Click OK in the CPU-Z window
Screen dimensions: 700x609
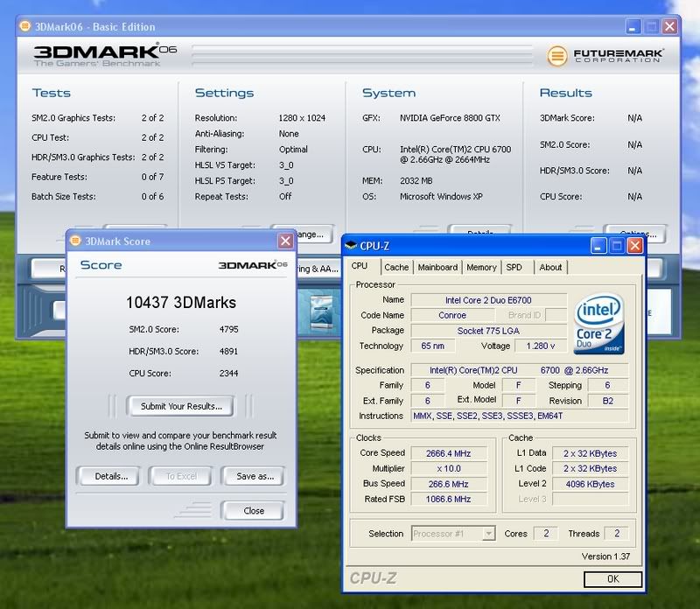click(x=613, y=579)
